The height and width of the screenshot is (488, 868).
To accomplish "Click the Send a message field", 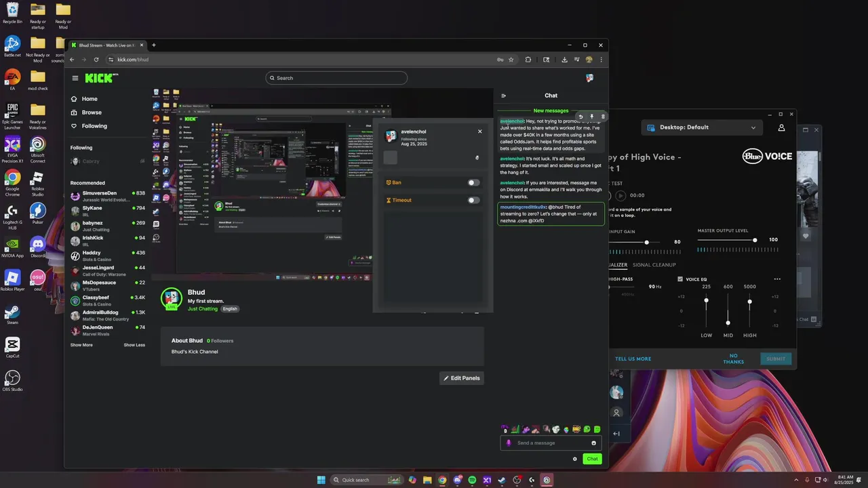I will pos(551,443).
